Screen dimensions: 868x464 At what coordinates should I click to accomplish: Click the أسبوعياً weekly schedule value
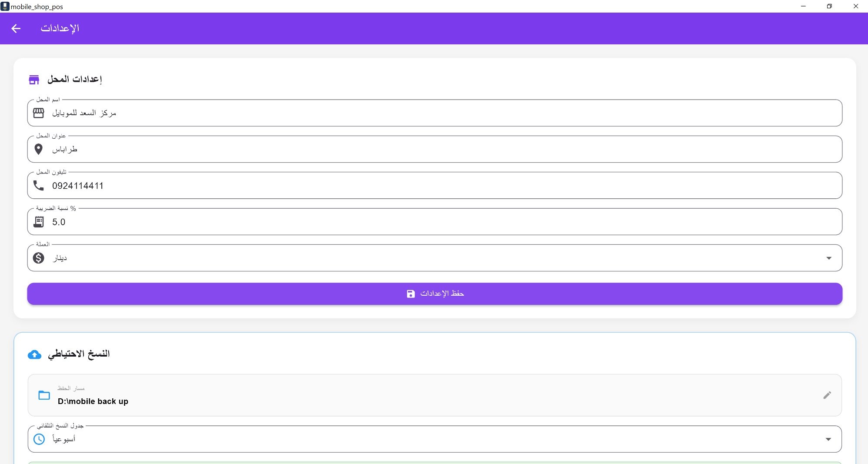64,439
